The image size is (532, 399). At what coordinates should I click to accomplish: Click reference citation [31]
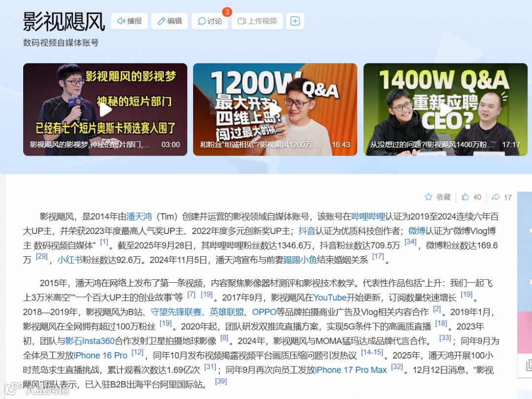210,367
